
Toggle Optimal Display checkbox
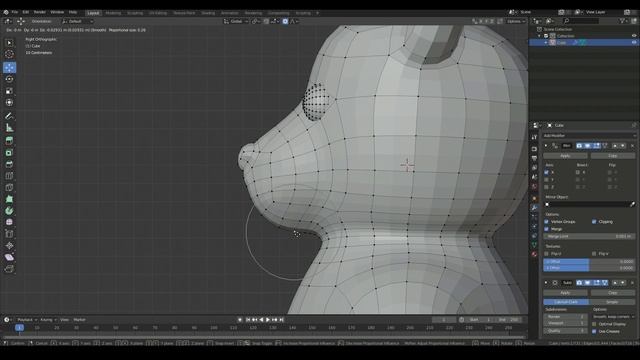594,324
